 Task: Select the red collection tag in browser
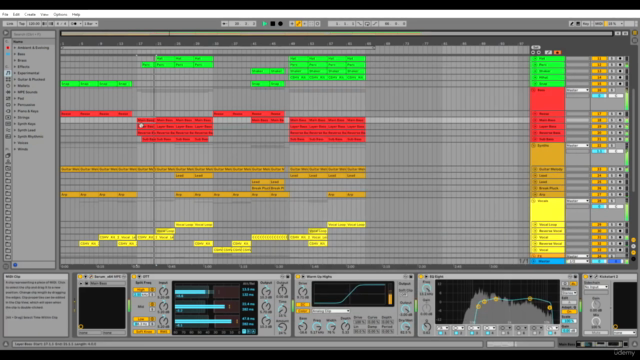tap(8, 48)
